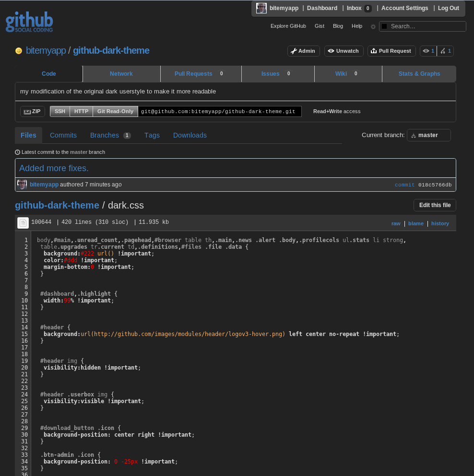The image size is (474, 476).
Task: Click the GitHub Social Coding logo
Action: [x=29, y=22]
